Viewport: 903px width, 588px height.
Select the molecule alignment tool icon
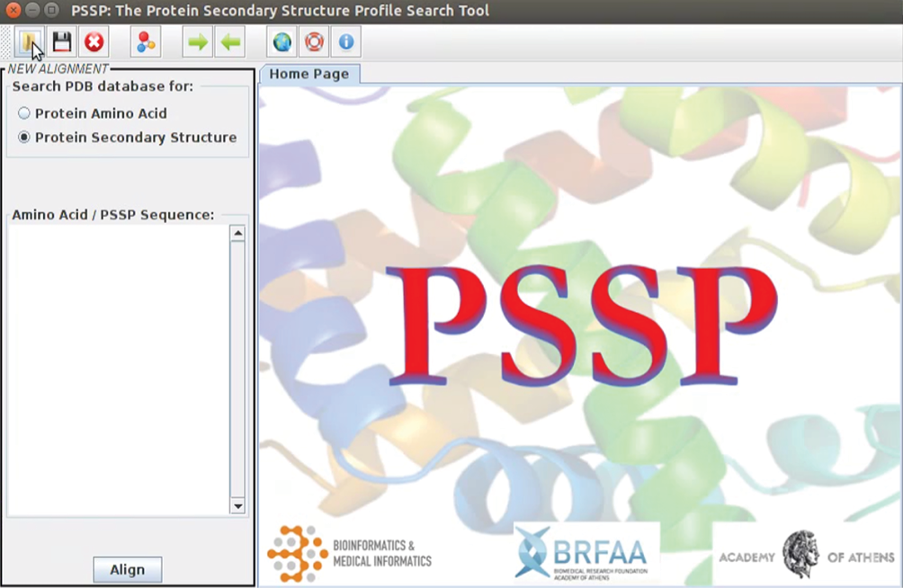click(146, 41)
